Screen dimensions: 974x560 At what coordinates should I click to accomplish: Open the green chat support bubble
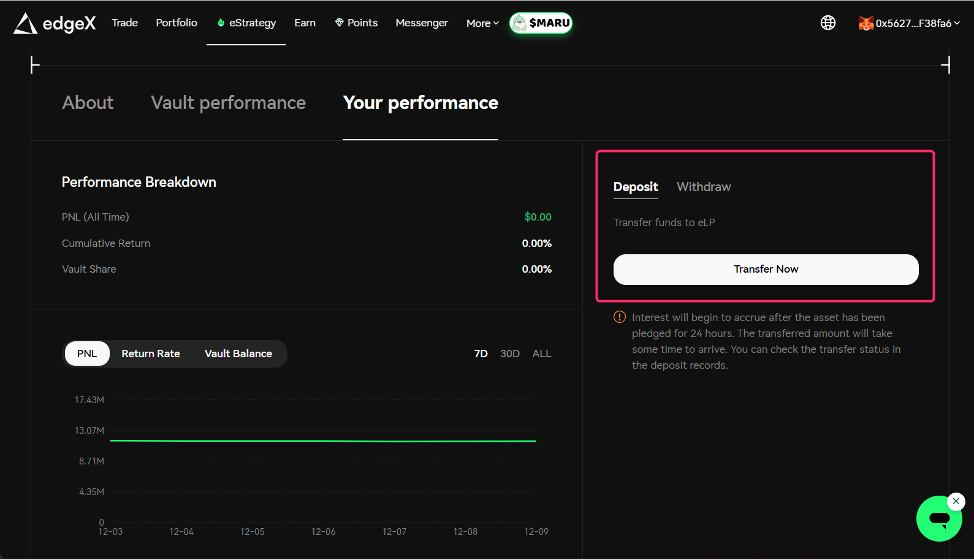pos(938,519)
